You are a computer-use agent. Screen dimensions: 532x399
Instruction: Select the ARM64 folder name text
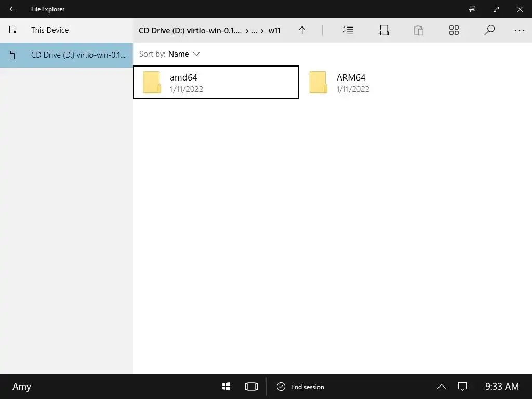tap(351, 77)
